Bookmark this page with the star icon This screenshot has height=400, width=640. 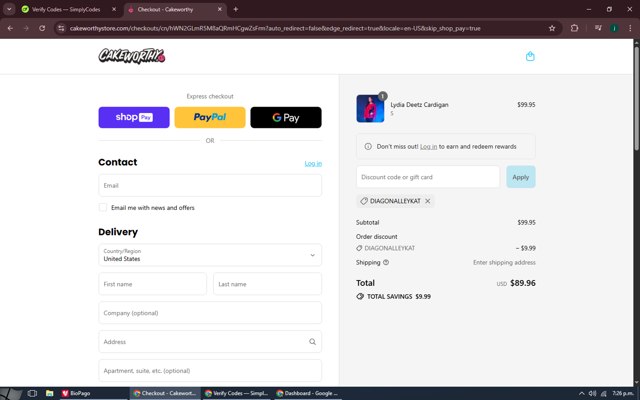tap(552, 28)
